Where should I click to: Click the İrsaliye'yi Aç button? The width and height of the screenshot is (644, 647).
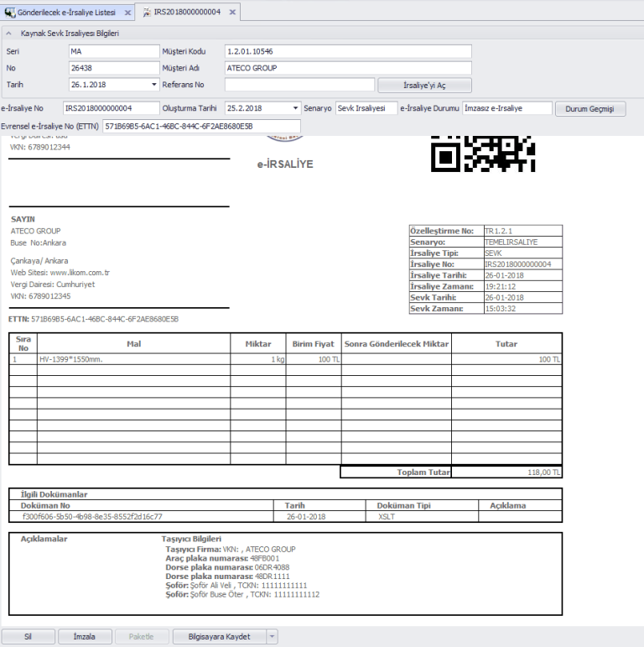pyautogui.click(x=425, y=85)
